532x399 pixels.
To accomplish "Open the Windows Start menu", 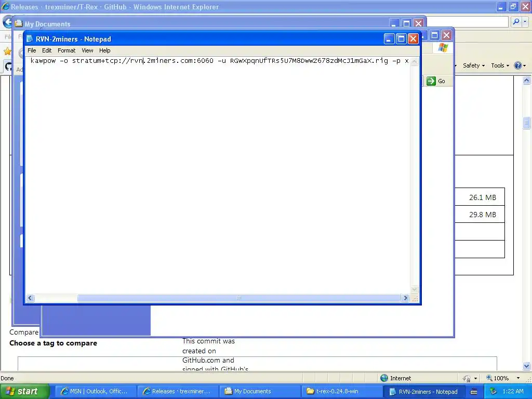I will point(24,391).
